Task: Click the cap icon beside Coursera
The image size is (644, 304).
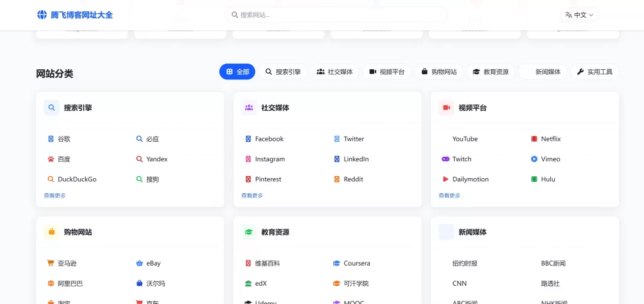Action: [337, 263]
